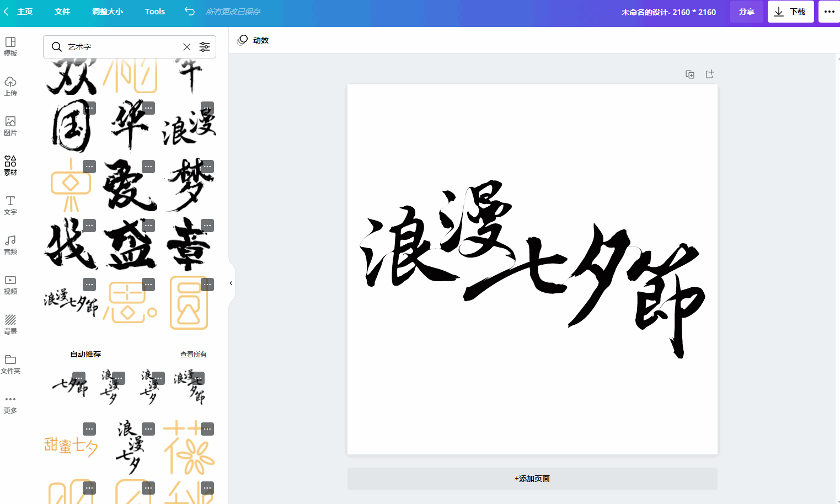
Task: Duplicate the current page via its icon
Action: coord(689,74)
